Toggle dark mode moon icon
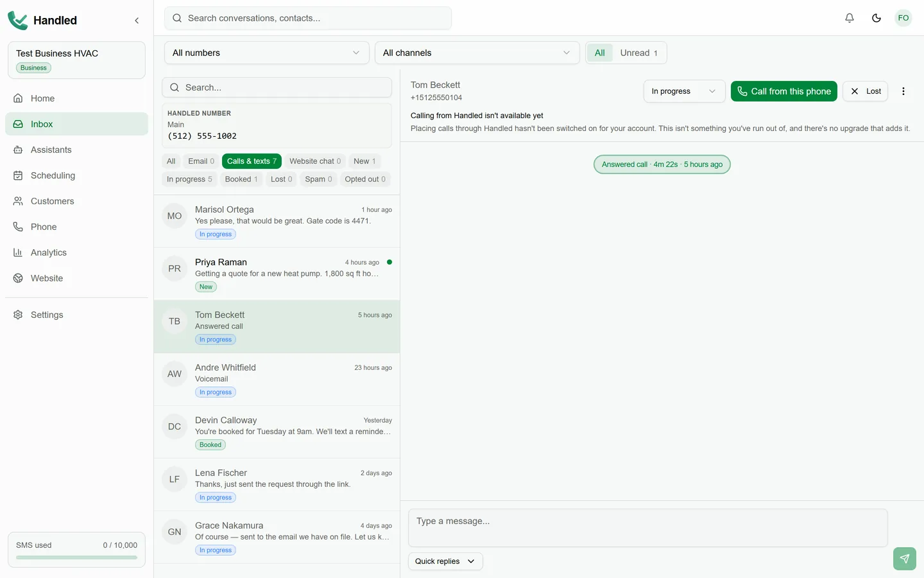This screenshot has width=924, height=578. click(877, 18)
